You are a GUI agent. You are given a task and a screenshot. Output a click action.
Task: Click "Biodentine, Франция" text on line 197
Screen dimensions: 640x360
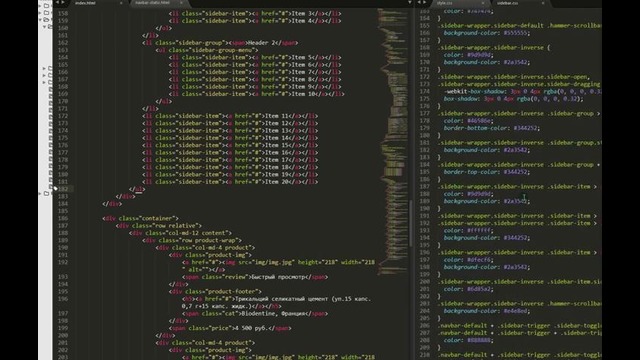pyautogui.click(x=273, y=314)
